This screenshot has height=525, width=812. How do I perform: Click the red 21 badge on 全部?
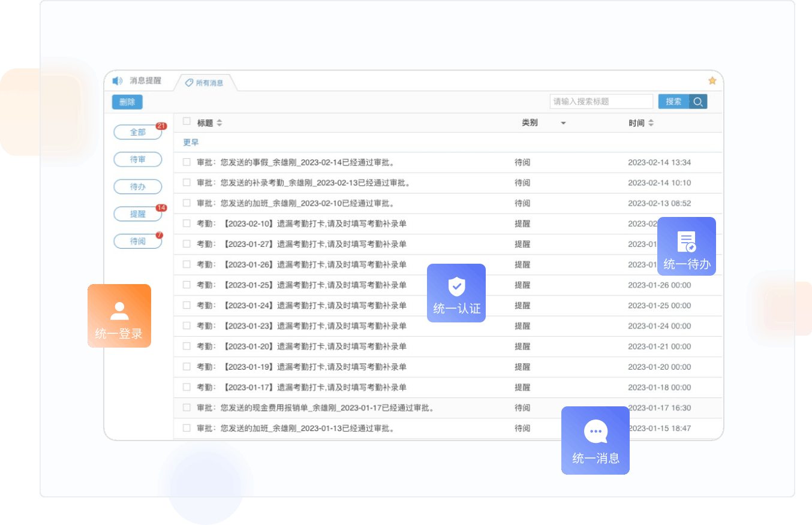[x=161, y=126]
